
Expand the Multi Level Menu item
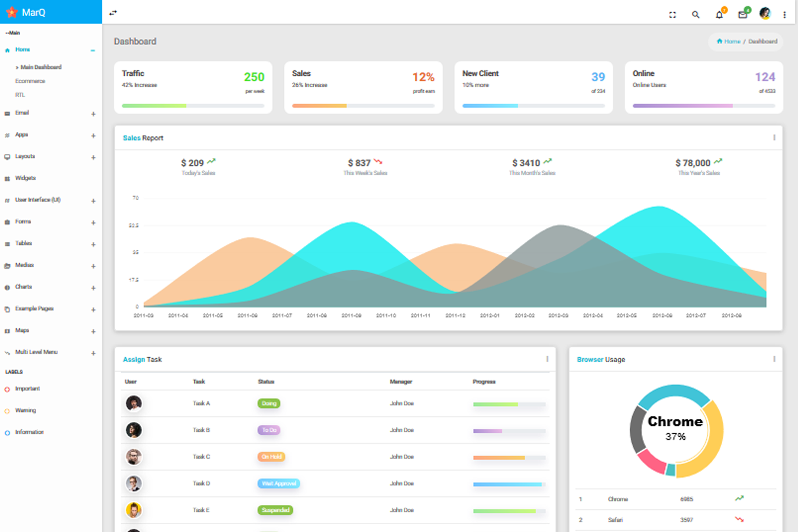pos(93,353)
